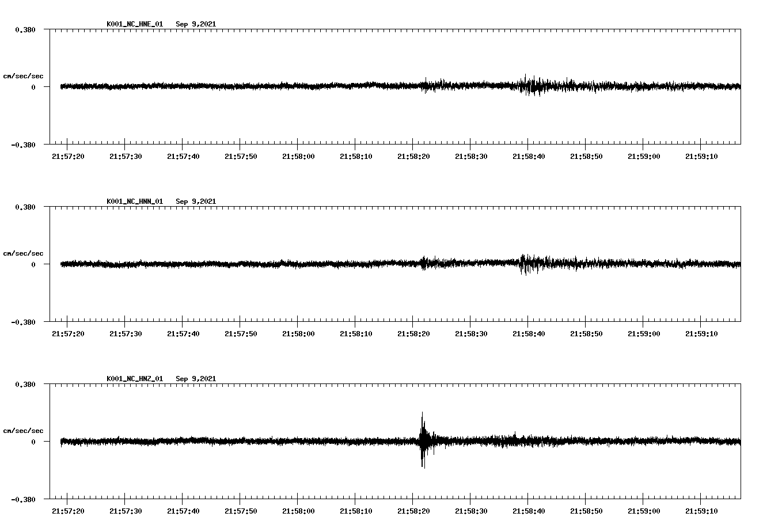Click the 21:58:40 wave burst on HNN trace
The width and height of the screenshot is (782, 532).
click(531, 264)
